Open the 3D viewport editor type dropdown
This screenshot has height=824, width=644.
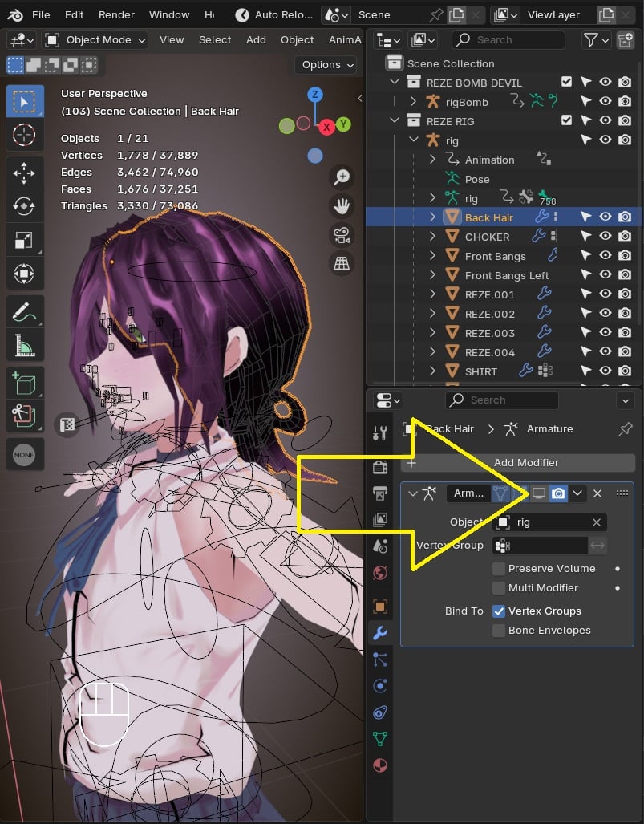[x=21, y=39]
